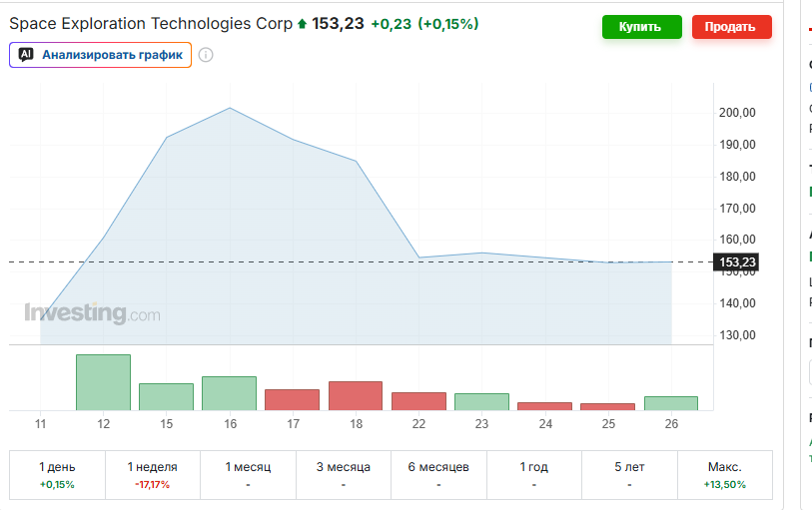Click the green volume bar for date 23

coord(481,402)
